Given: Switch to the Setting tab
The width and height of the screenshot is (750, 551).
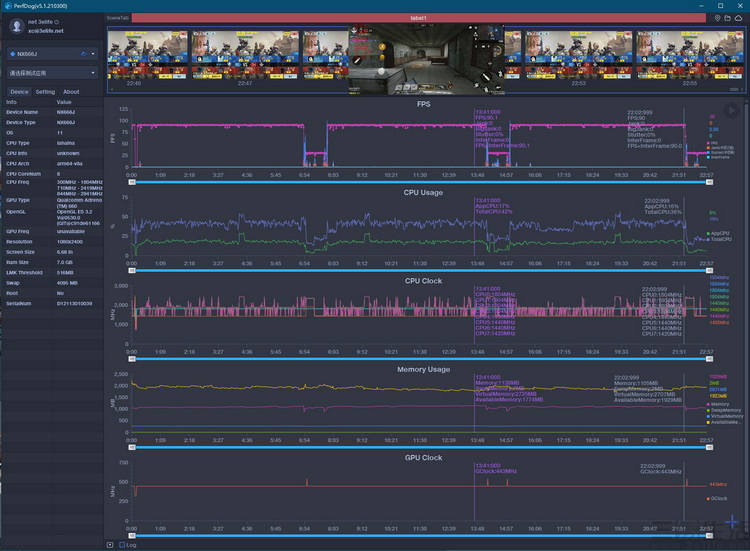Looking at the screenshot, I should tap(45, 92).
